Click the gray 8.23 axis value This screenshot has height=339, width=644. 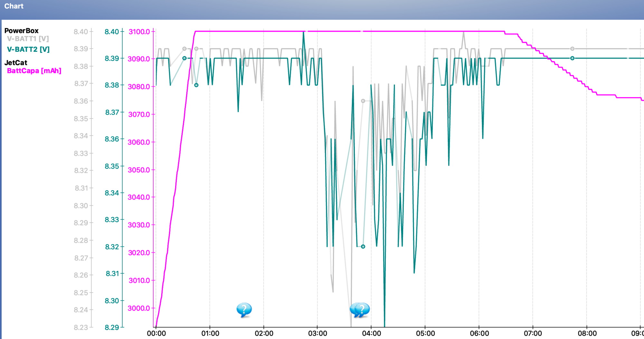pyautogui.click(x=80, y=327)
